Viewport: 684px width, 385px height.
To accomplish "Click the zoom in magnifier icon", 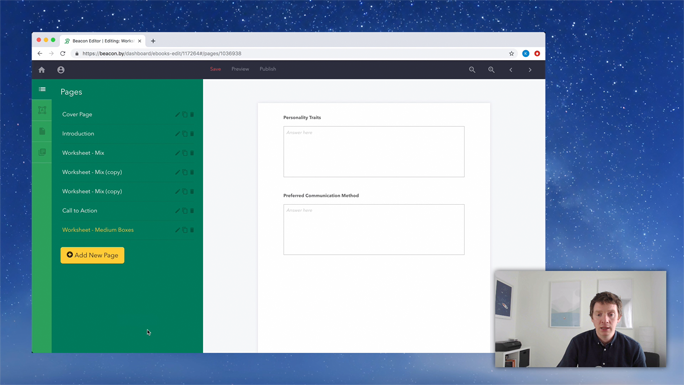I will tap(491, 70).
